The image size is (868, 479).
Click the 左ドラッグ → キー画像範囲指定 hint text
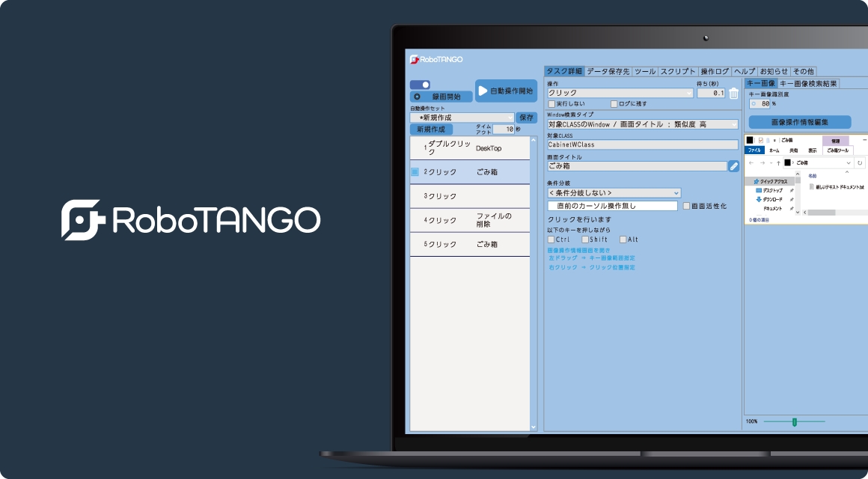click(592, 258)
